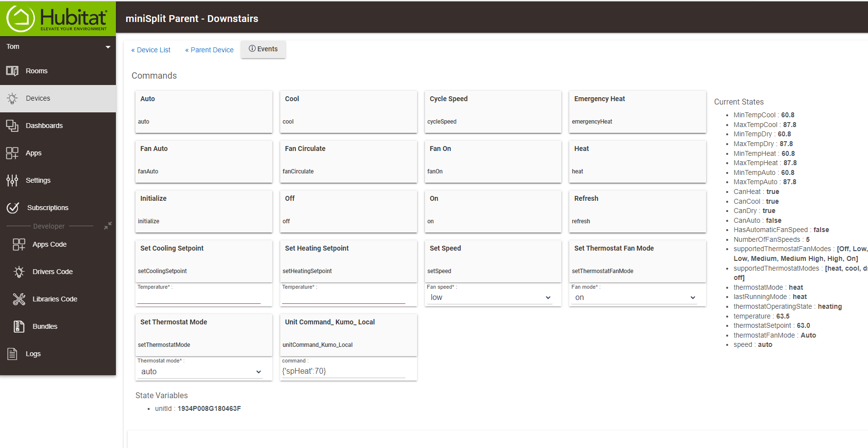Click the info icon on Events button
868x448 pixels.
click(x=252, y=49)
